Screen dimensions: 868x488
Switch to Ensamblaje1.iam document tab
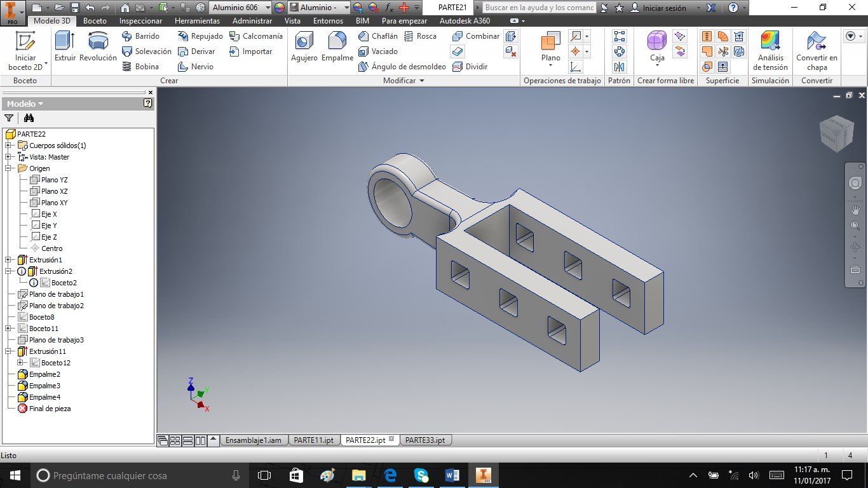[254, 440]
